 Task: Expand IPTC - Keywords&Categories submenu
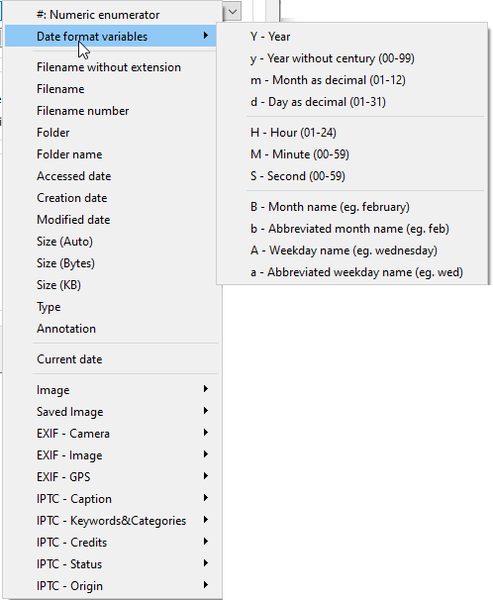(x=113, y=521)
